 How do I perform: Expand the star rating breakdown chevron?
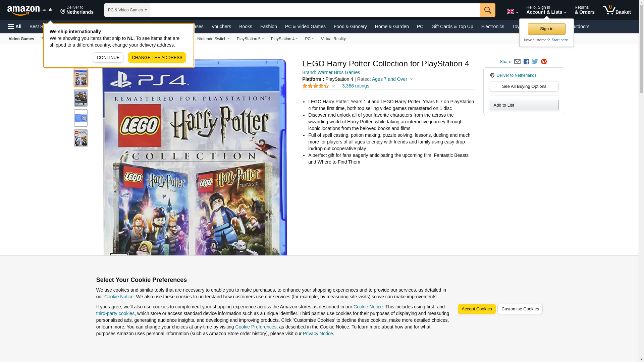pyautogui.click(x=333, y=86)
